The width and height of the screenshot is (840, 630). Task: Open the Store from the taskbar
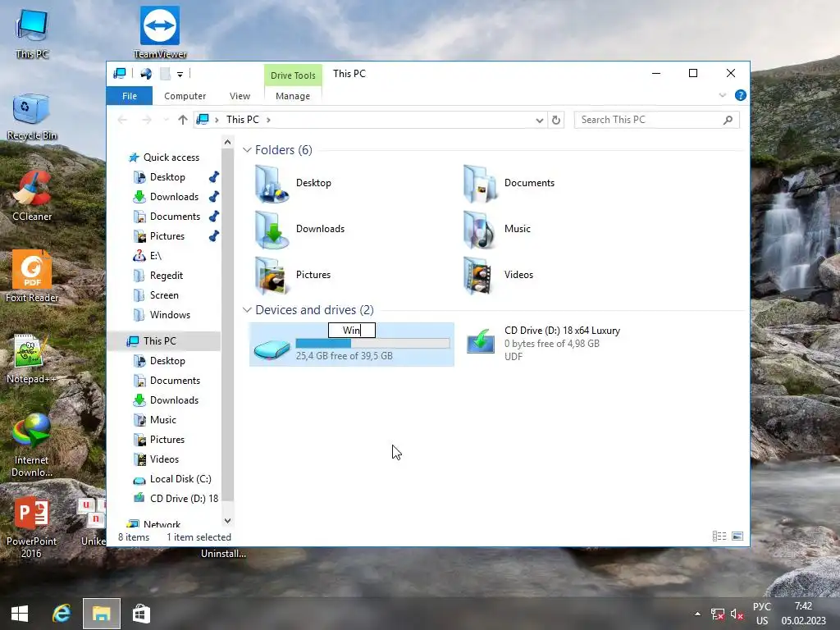pyautogui.click(x=141, y=614)
